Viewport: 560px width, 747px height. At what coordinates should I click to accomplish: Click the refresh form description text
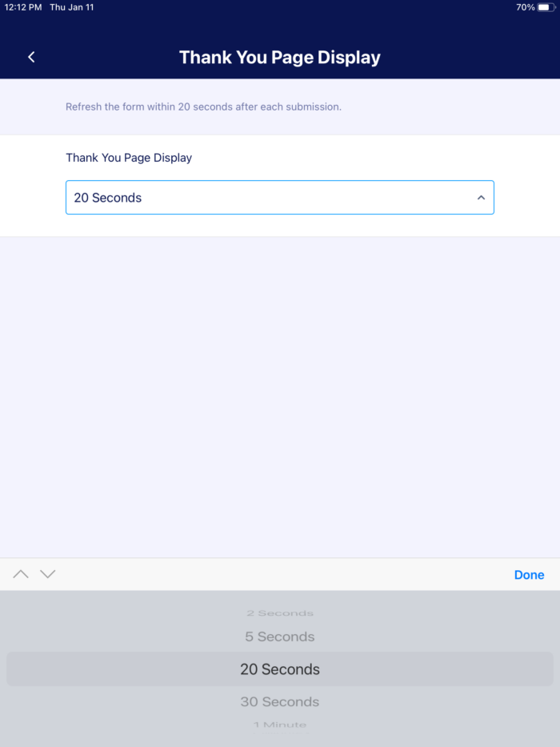click(203, 106)
